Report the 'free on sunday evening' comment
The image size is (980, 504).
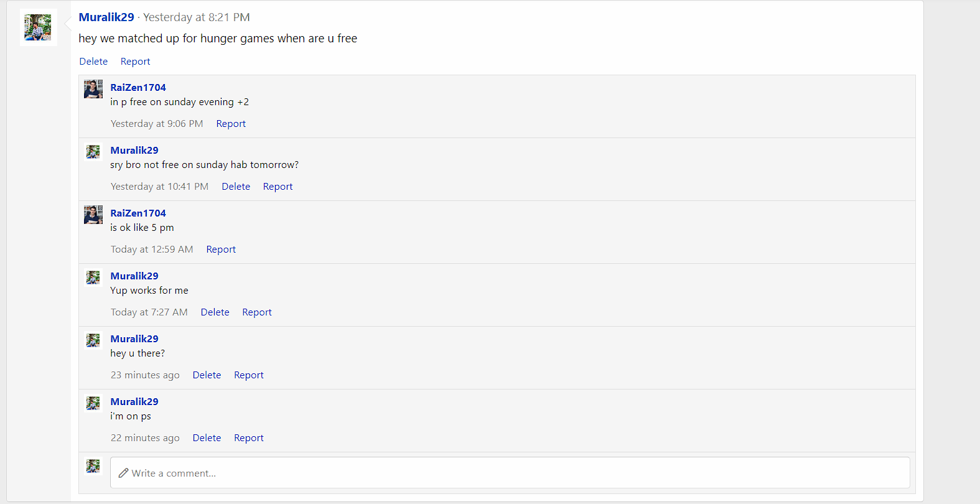pos(231,124)
